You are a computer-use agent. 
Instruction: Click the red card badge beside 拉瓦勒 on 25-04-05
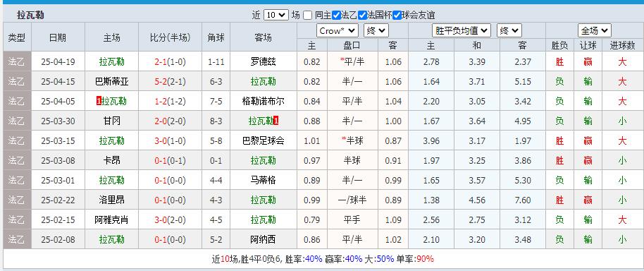coord(99,102)
